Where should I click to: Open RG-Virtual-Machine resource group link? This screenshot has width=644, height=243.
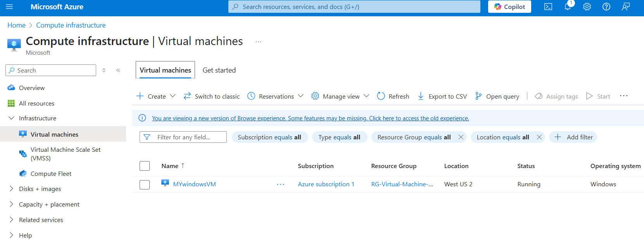(x=402, y=184)
